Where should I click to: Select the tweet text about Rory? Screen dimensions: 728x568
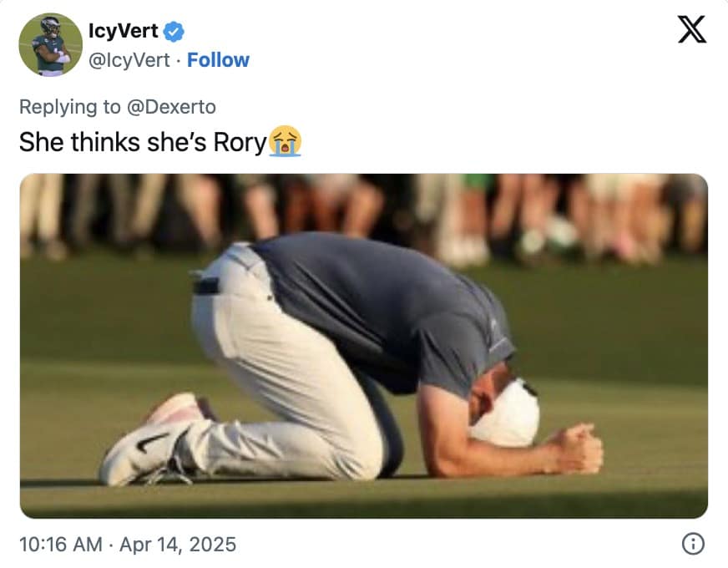pos(144,142)
